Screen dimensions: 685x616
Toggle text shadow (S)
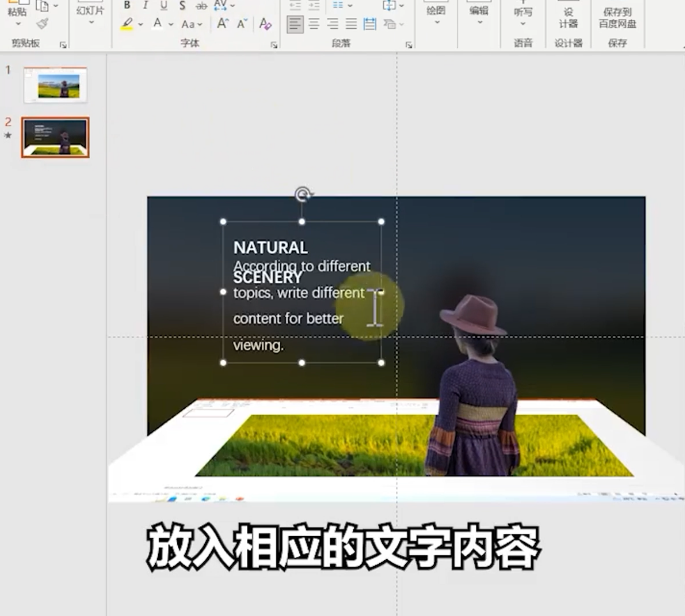pos(183,5)
